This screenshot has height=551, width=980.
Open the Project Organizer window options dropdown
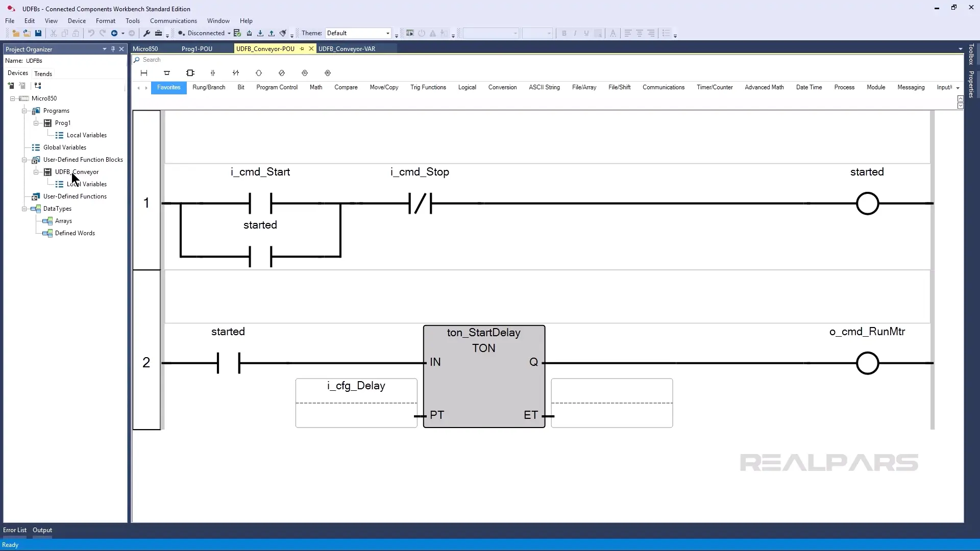105,49
